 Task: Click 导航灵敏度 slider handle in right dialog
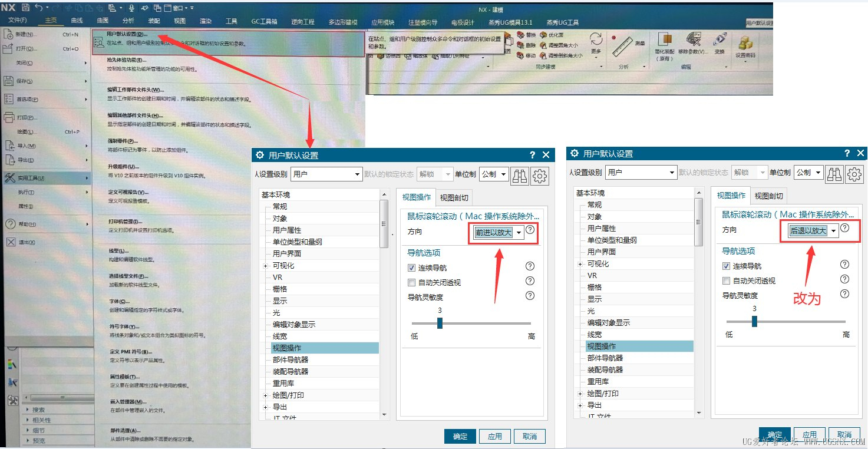pos(754,321)
